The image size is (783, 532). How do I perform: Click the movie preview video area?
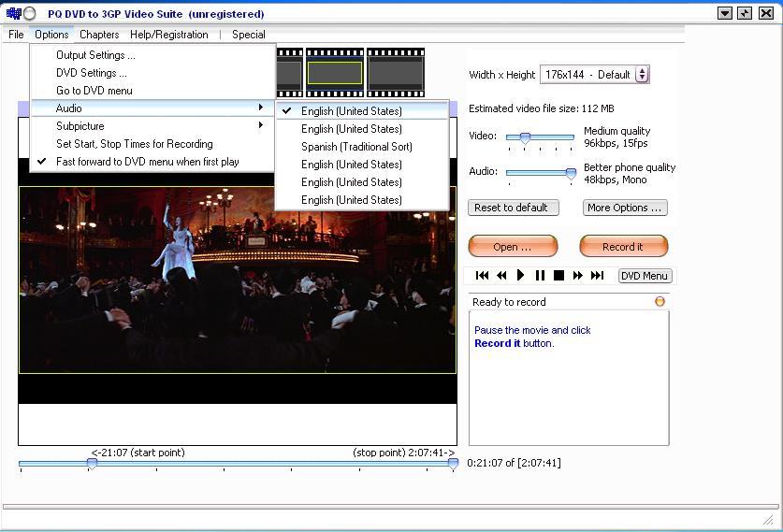point(238,280)
